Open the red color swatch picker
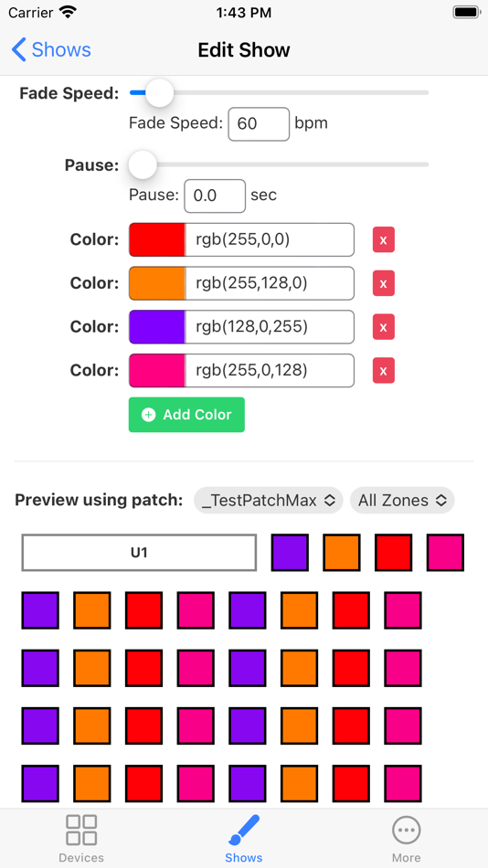Viewport: 488px width, 868px height. point(157,239)
